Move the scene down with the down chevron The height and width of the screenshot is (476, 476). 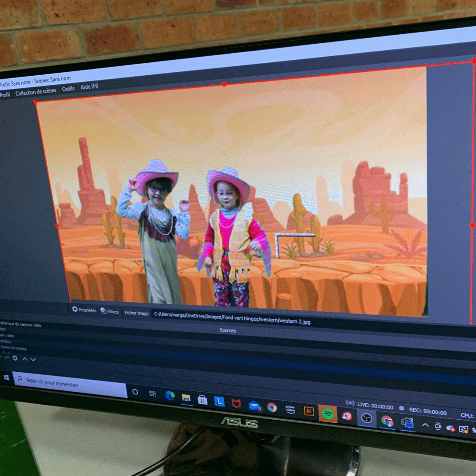coord(33,359)
